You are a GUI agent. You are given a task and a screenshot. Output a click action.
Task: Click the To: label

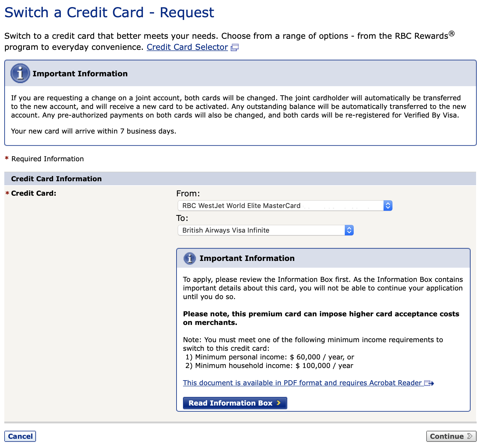pos(182,218)
